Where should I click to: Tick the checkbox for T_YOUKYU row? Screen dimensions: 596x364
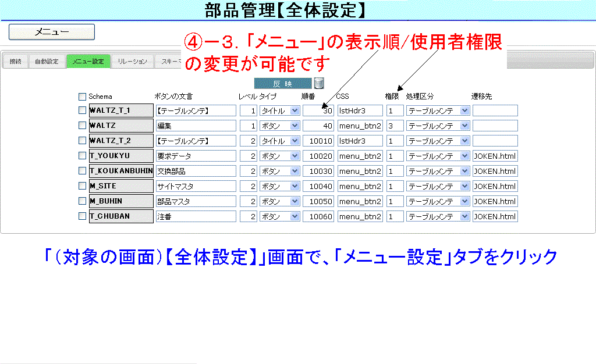pyautogui.click(x=82, y=156)
